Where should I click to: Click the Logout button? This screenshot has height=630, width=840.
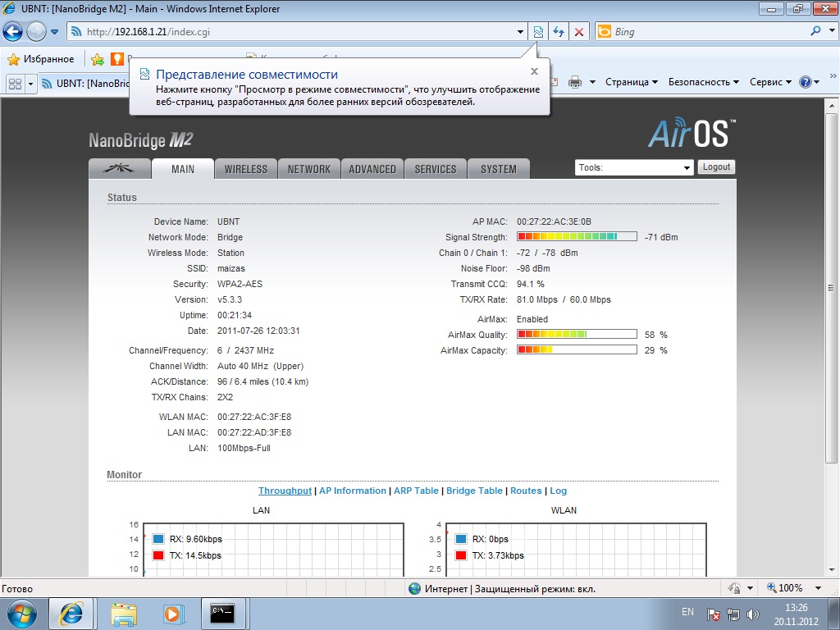click(716, 167)
